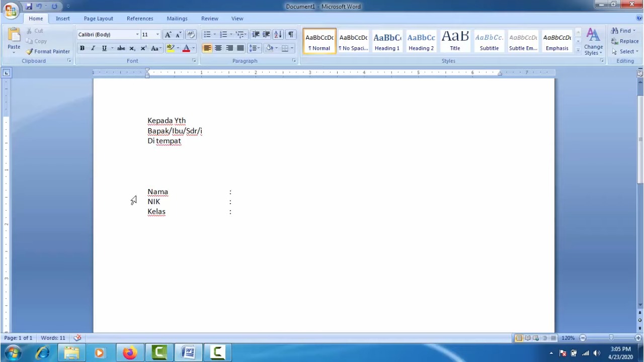Expand Styles gallery more arrow
Viewport: 644px width, 362px height.
(578, 50)
